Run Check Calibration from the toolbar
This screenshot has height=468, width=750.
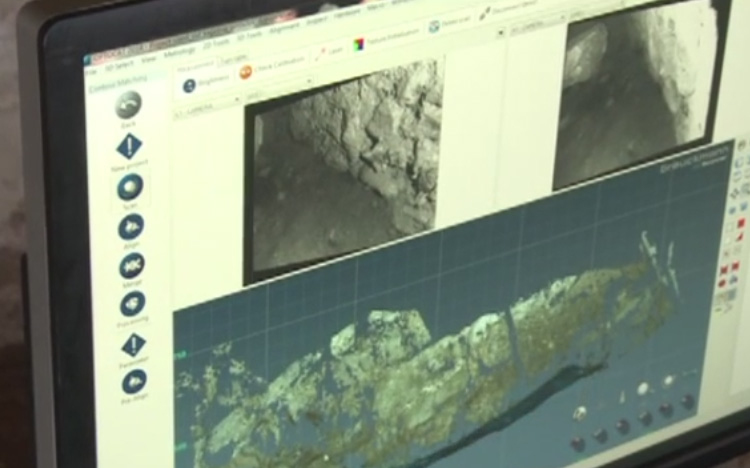pyautogui.click(x=272, y=68)
